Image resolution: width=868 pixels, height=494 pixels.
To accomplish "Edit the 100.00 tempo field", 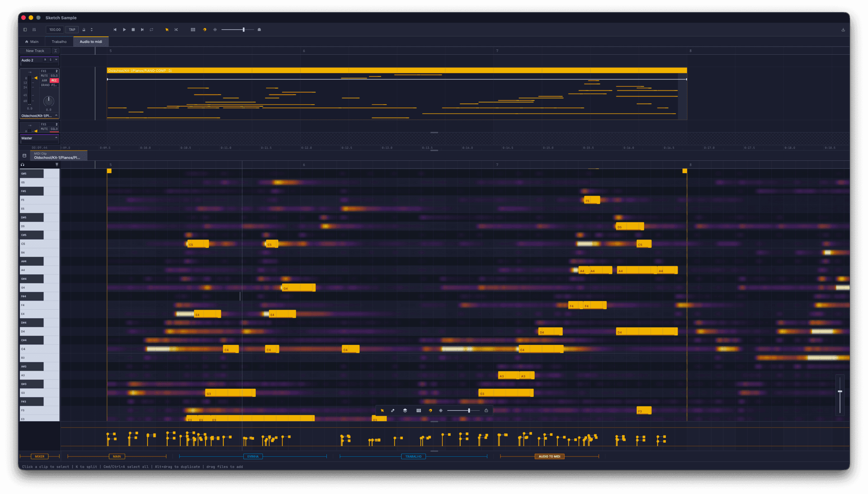I will (55, 30).
